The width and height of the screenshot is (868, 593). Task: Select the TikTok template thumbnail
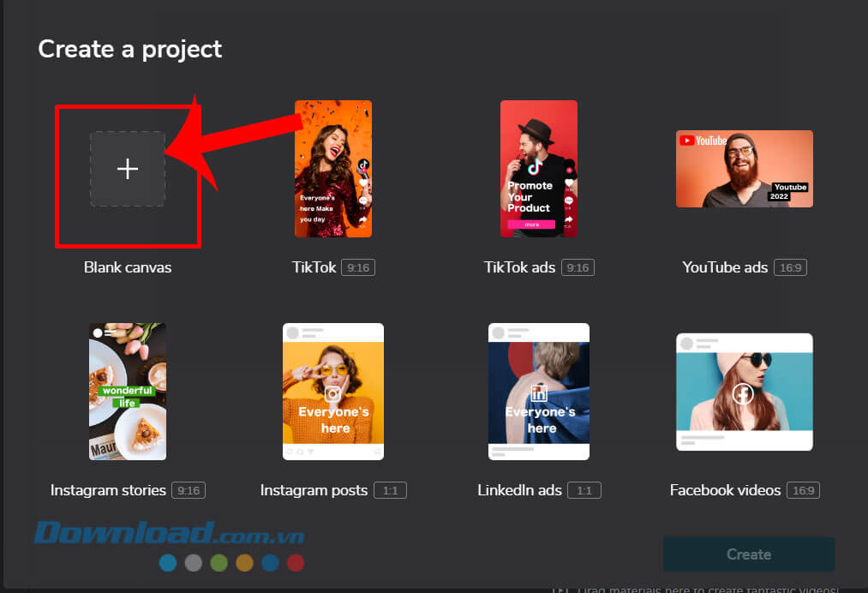point(333,169)
